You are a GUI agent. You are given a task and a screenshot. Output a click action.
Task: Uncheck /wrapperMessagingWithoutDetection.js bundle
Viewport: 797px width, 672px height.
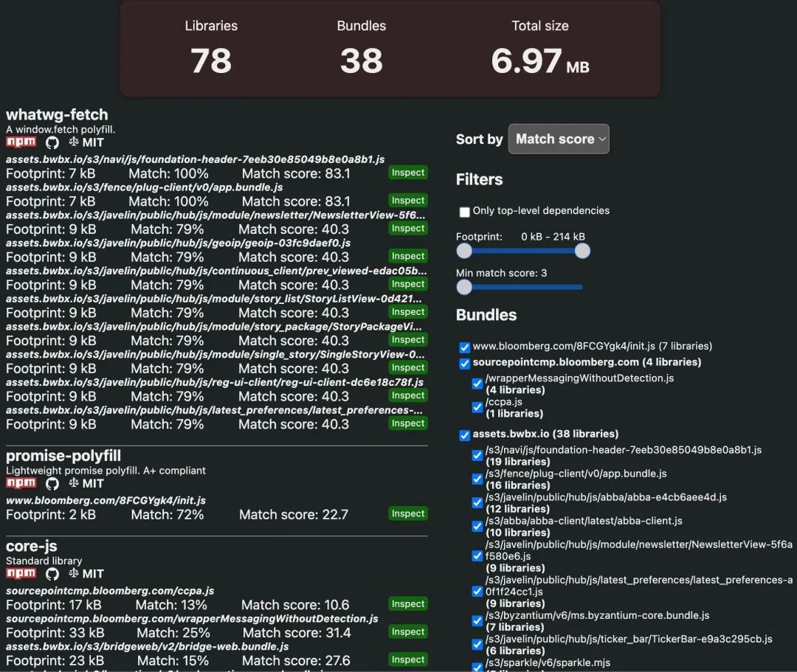tap(477, 384)
